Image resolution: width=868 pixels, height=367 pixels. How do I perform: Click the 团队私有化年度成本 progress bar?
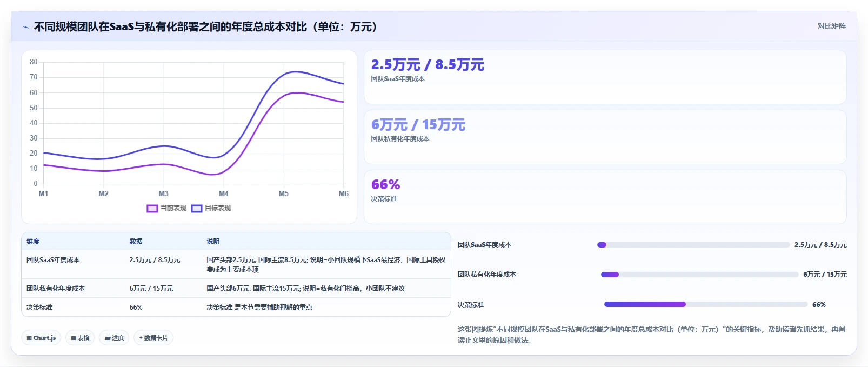coord(699,275)
